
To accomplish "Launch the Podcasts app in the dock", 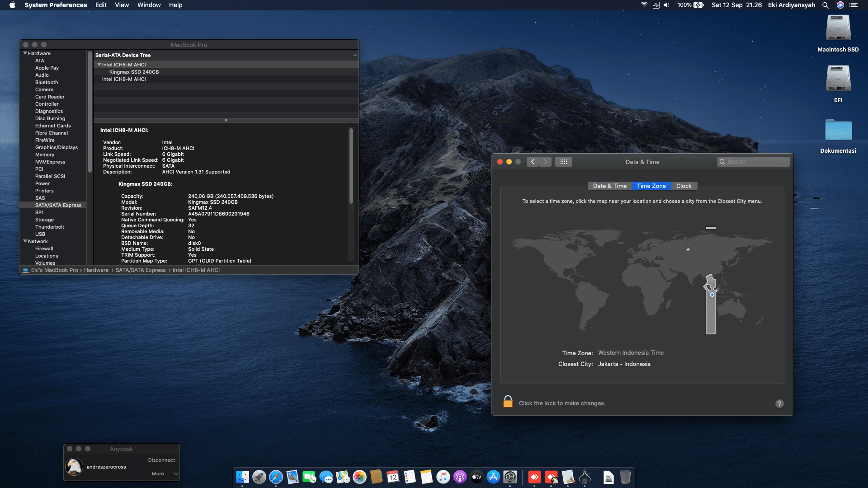I will coord(460,477).
